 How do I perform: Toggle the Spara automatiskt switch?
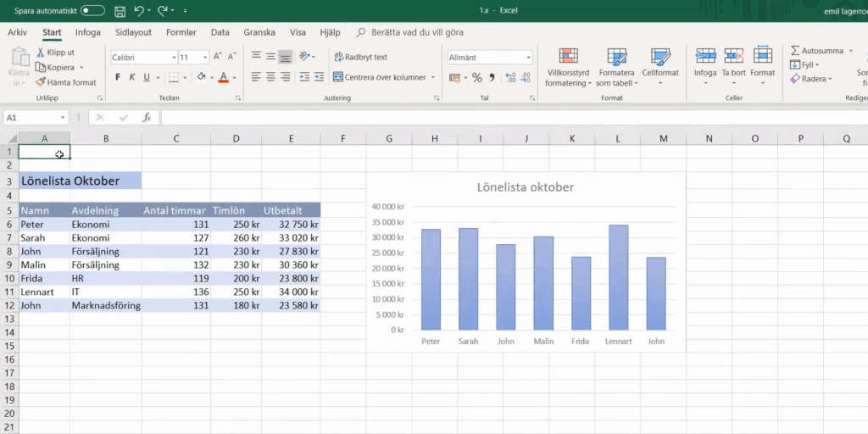pyautogui.click(x=92, y=11)
